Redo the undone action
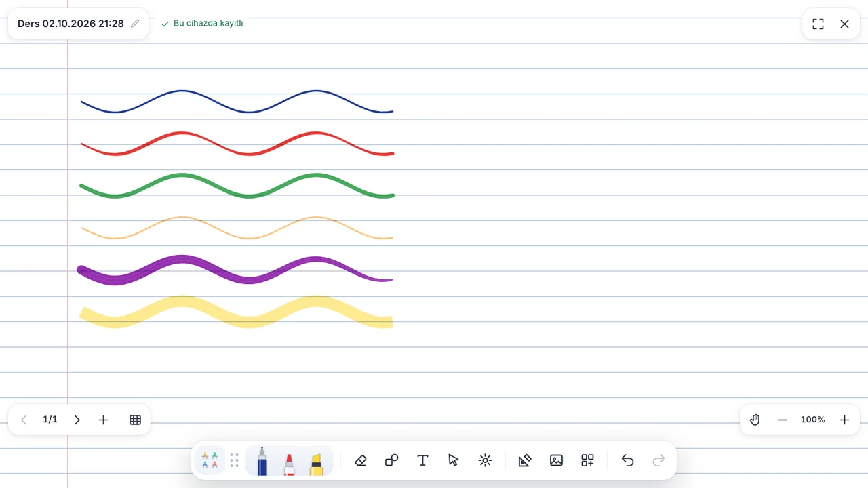Viewport: 868px width, 488px height. point(658,461)
